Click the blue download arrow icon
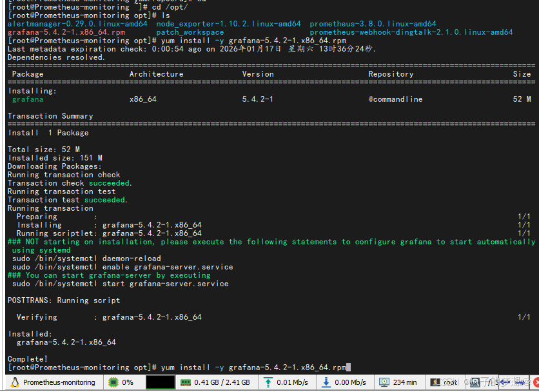 [326, 382]
